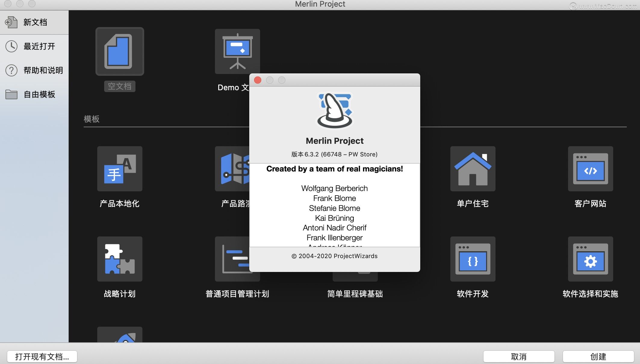Click the folder icon for free templates
Image resolution: width=640 pixels, height=364 pixels.
coord(11,94)
